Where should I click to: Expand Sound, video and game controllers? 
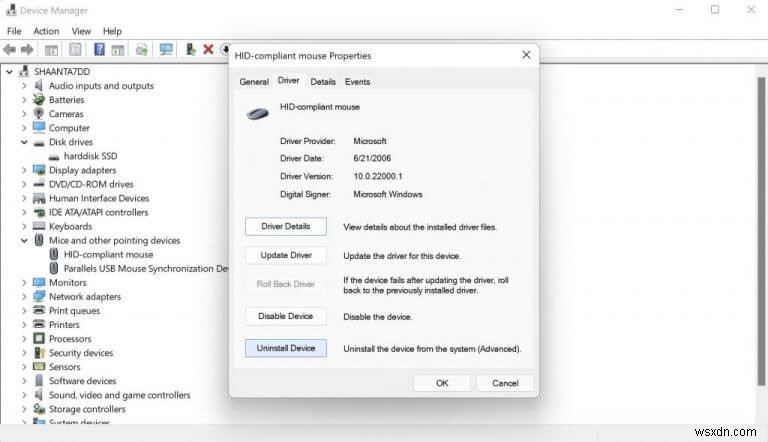point(24,395)
